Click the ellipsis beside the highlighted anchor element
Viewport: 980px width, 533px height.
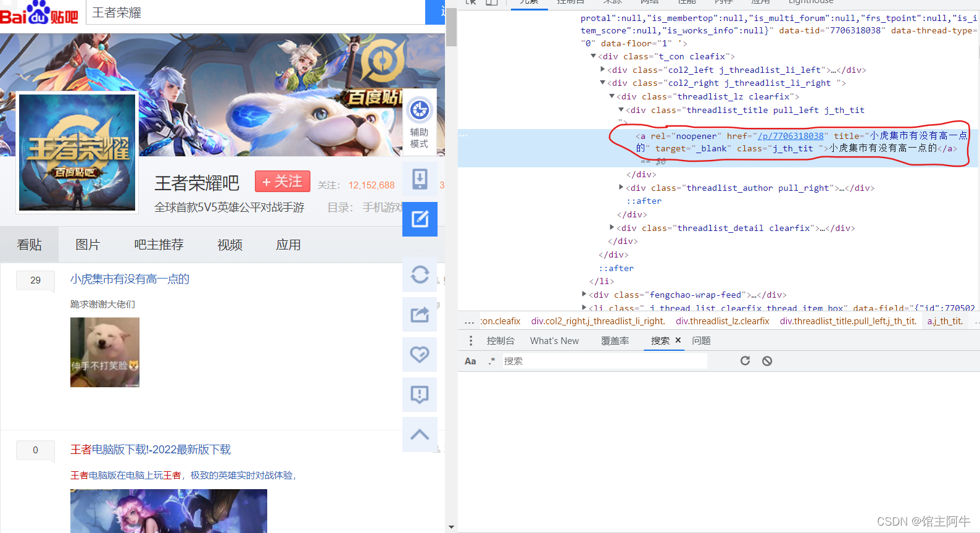(463, 135)
